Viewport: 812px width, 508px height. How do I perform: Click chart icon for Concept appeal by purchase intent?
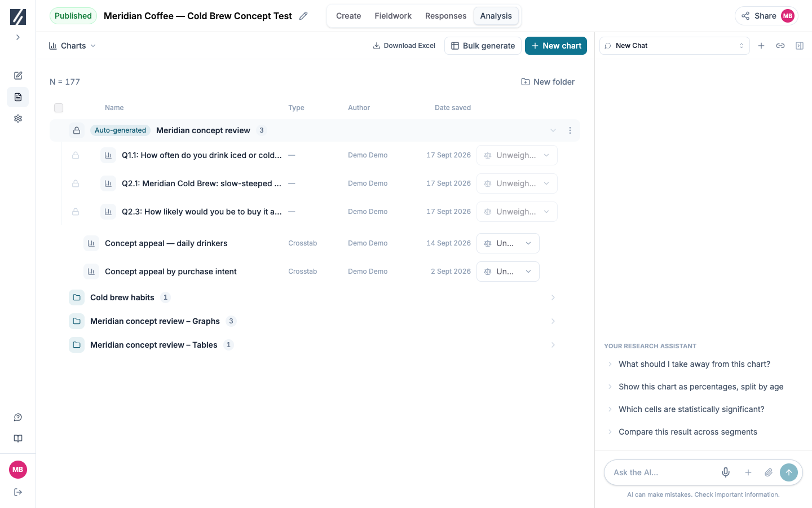coord(91,271)
